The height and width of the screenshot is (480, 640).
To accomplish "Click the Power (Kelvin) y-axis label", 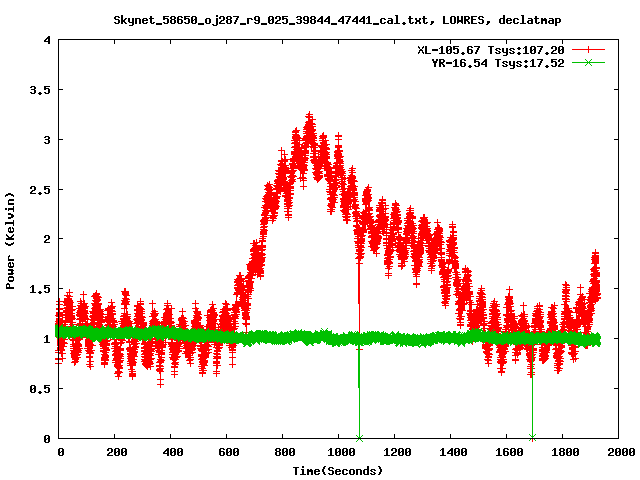I will tap(10, 241).
